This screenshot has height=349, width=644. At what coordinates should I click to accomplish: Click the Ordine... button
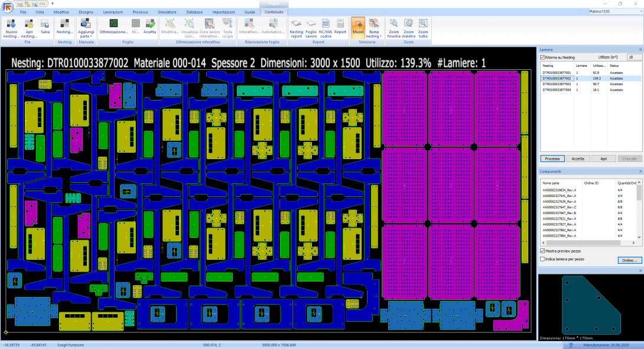point(629,260)
